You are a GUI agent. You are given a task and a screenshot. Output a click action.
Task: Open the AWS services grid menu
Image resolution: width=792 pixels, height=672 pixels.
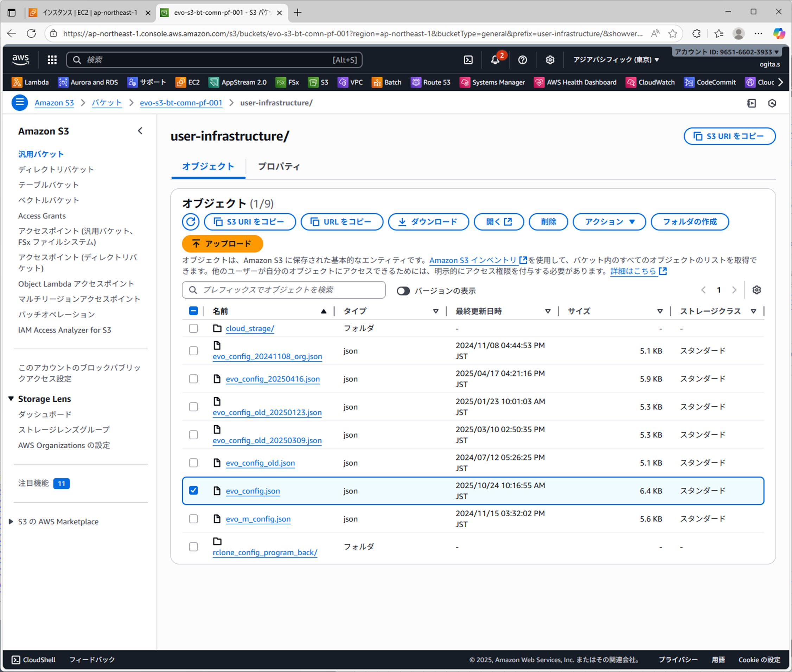click(52, 60)
